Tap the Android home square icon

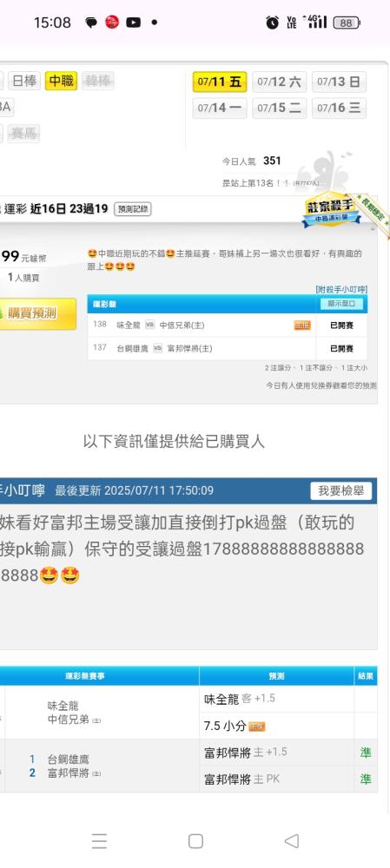point(195,841)
